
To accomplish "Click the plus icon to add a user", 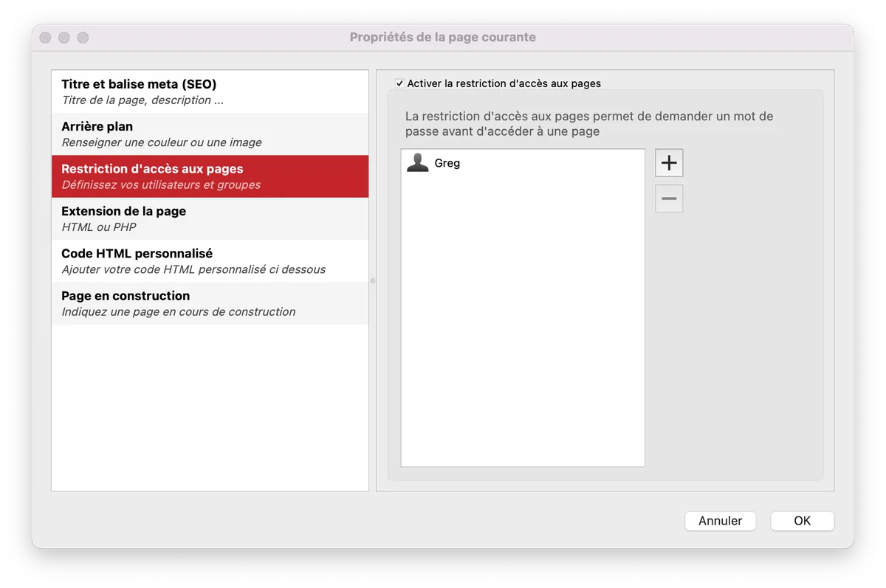I will tap(669, 163).
